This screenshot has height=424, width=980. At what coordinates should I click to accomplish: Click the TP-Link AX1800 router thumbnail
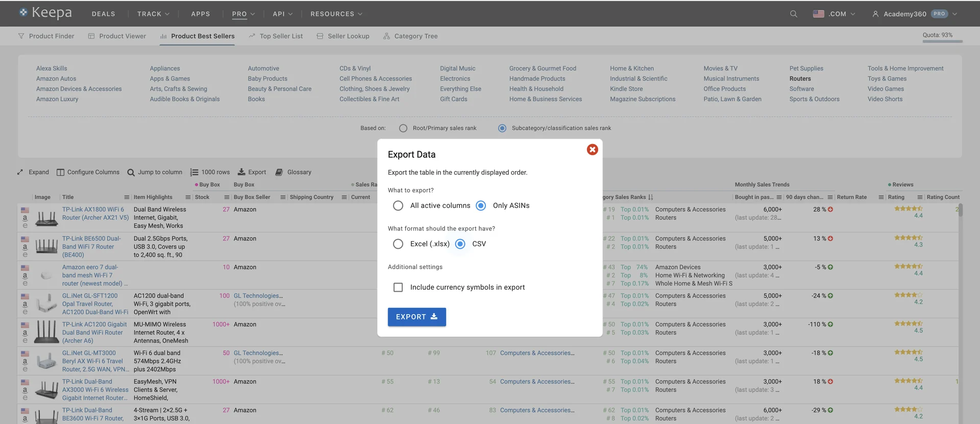click(x=46, y=218)
